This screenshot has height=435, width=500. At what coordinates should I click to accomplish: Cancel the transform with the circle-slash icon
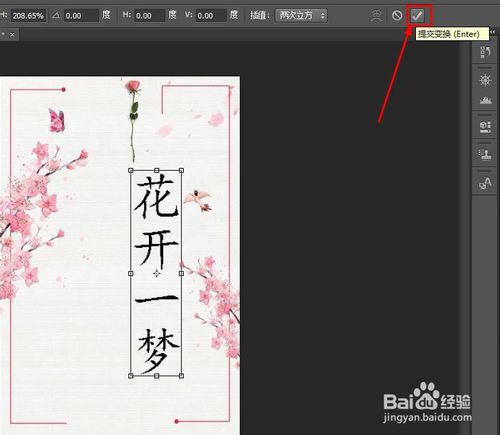pyautogui.click(x=397, y=15)
